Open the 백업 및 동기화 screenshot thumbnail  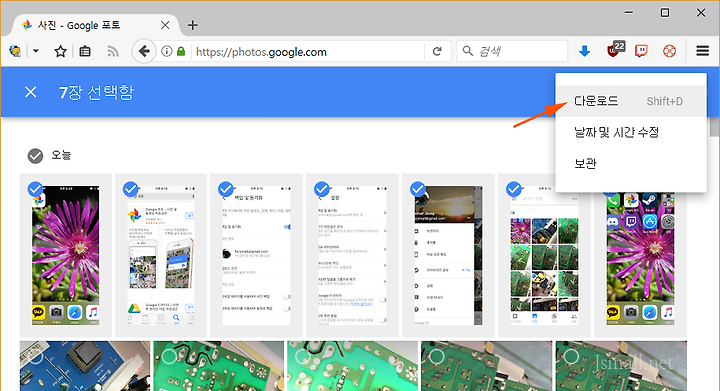(x=256, y=256)
